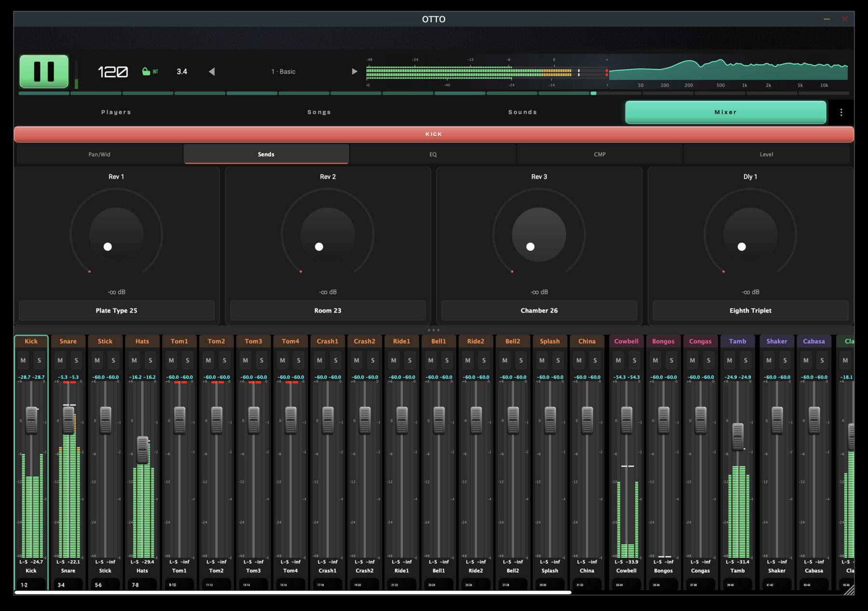Mute the Snare channel

pos(60,360)
